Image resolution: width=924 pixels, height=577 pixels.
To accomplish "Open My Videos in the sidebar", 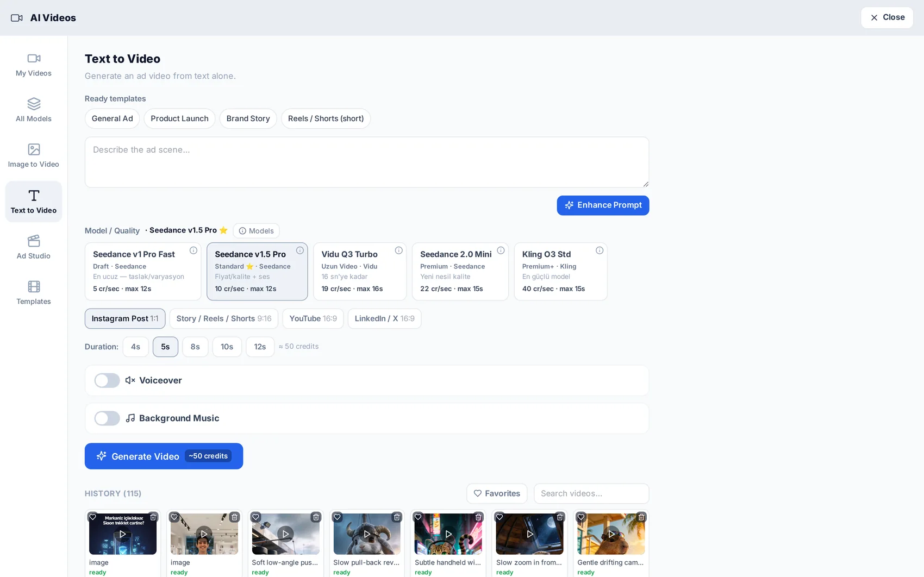I will tap(34, 65).
